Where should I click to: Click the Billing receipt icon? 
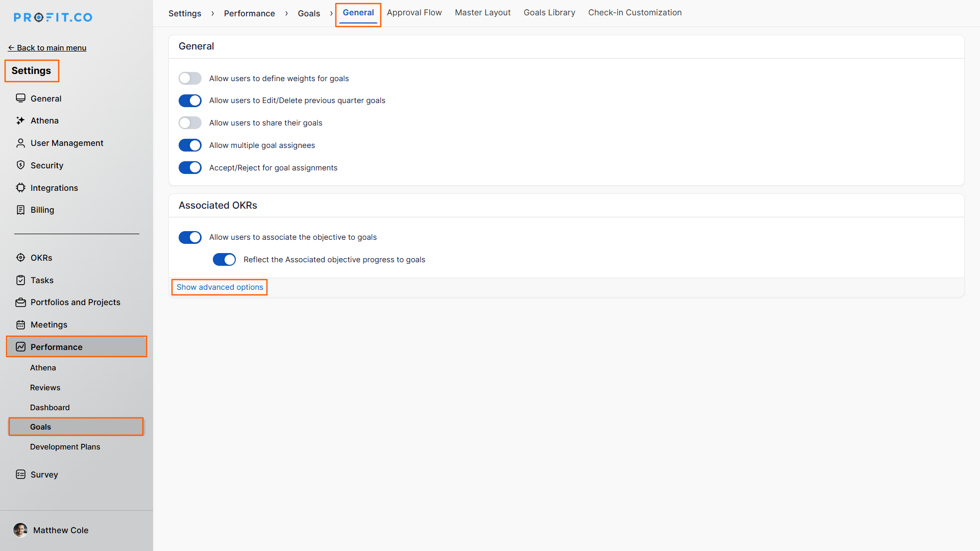coord(20,210)
